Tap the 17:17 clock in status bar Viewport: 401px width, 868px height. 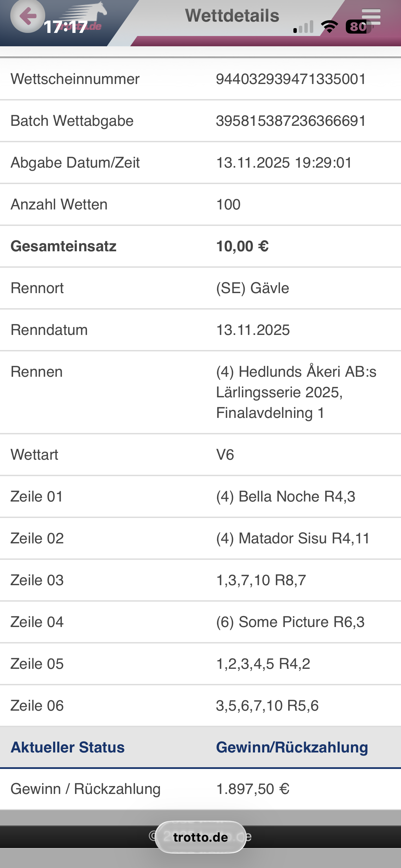pyautogui.click(x=65, y=27)
